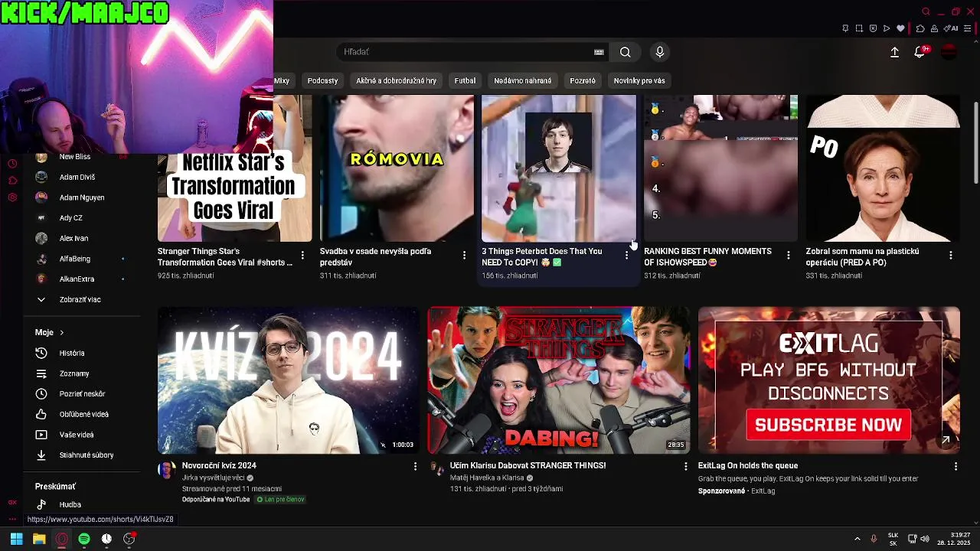Open options for Učím Klarisu Dabovat video
The image size is (980, 551).
pyautogui.click(x=685, y=466)
